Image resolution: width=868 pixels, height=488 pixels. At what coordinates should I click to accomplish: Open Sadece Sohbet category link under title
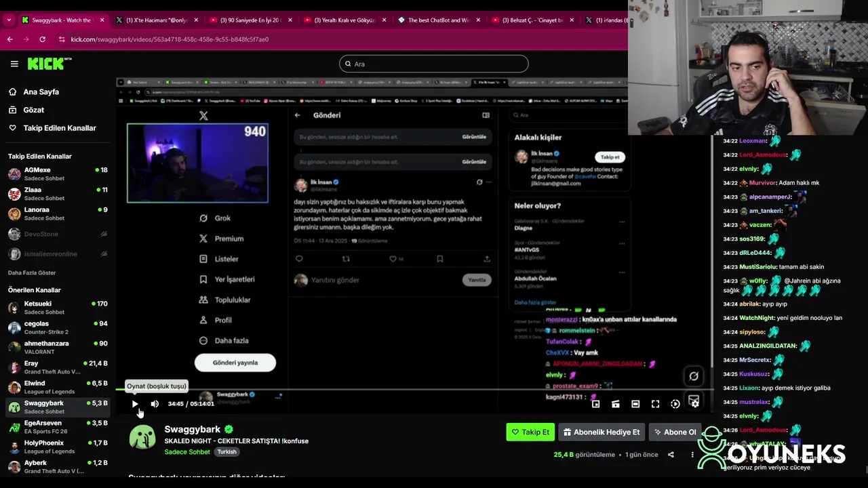[x=187, y=452]
